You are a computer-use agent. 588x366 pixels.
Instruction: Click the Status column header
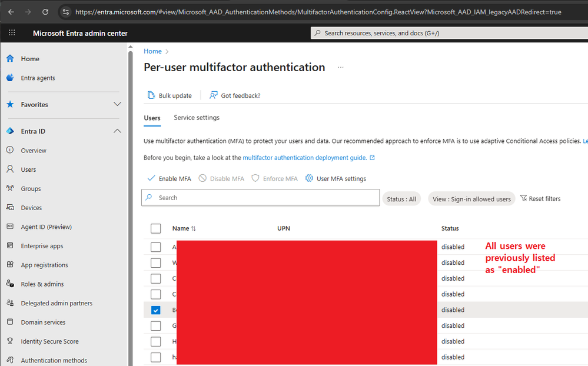[450, 228]
